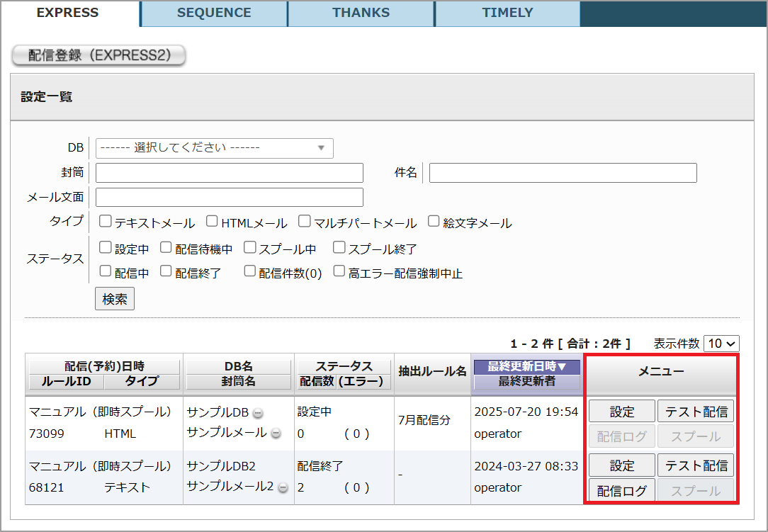Toggle the 高エラー配信強制中止 checkbox
Screen dimensions: 768x532
pos(339,271)
